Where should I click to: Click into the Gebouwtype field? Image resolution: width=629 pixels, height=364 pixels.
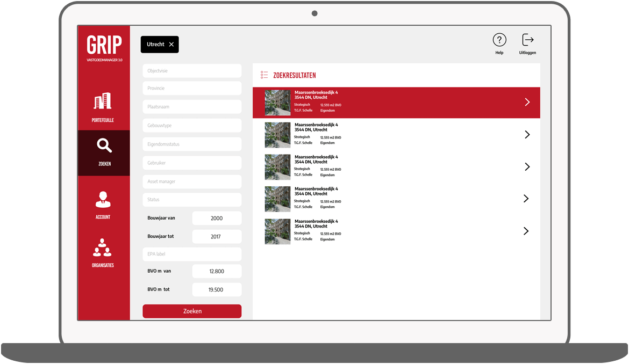[192, 125]
